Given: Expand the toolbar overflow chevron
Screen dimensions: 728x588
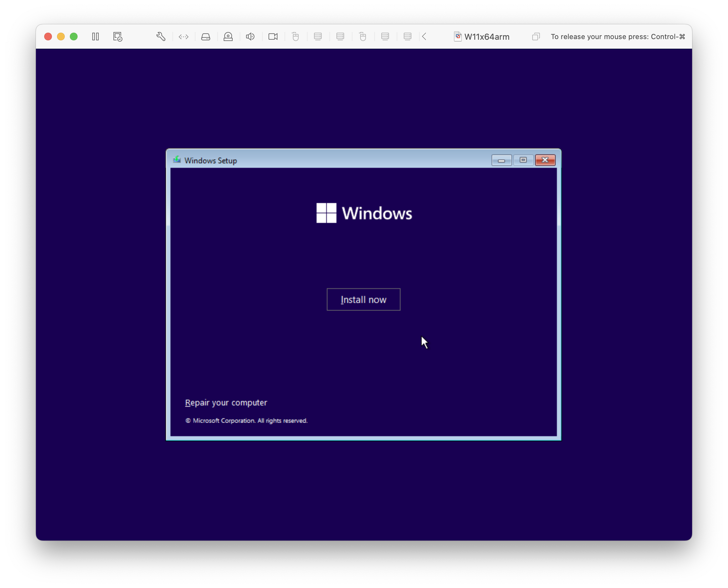Looking at the screenshot, I should click(424, 37).
